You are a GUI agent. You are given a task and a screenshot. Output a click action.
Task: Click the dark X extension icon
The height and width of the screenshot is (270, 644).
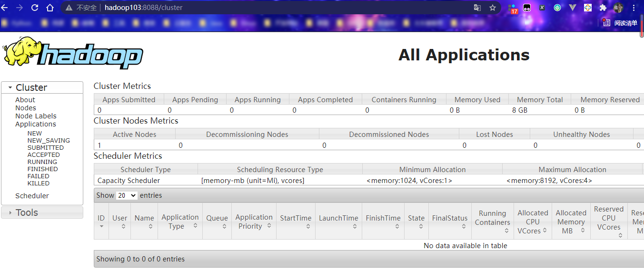pyautogui.click(x=542, y=8)
